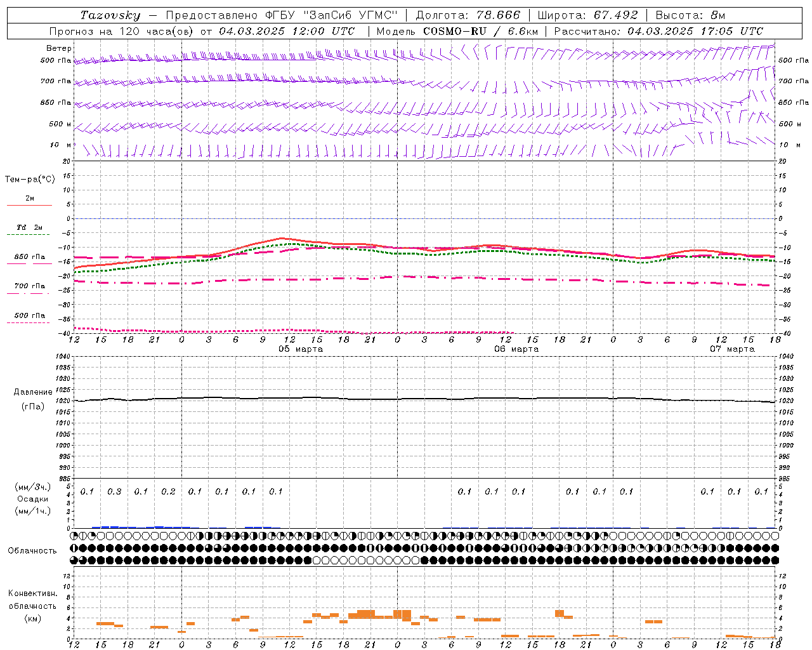Click the '05 марта' date label
The image size is (812, 650).
coord(301,349)
